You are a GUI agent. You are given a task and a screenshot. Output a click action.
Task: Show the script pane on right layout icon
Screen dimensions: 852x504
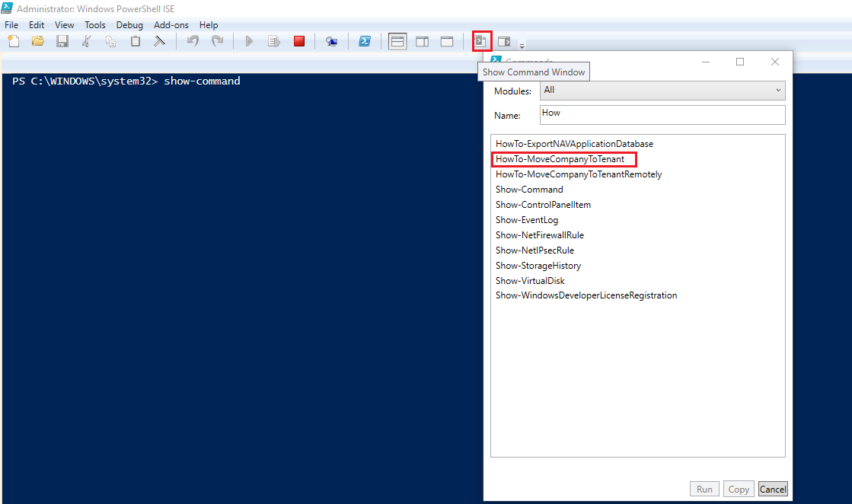tap(423, 41)
